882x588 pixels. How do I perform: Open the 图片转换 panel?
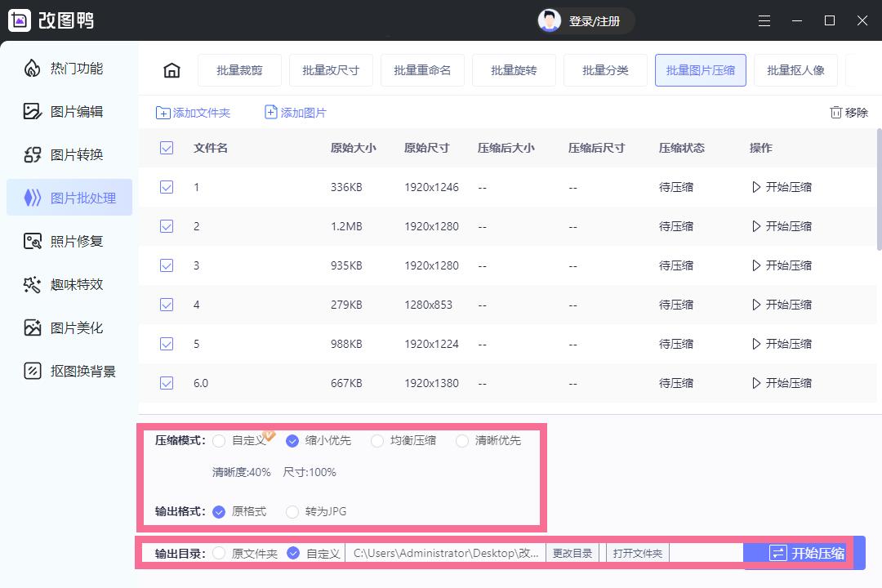(x=69, y=154)
